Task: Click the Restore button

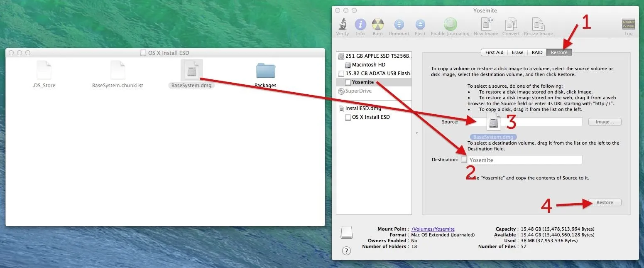Action: click(x=605, y=202)
